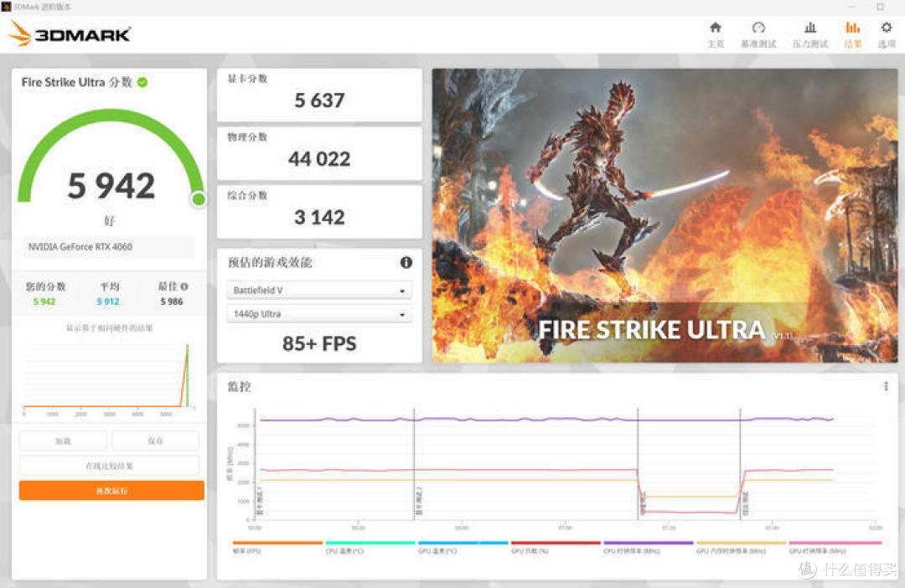Viewport: 905px width, 588px height.
Task: Click your score value in green 5 942
Action: point(44,302)
